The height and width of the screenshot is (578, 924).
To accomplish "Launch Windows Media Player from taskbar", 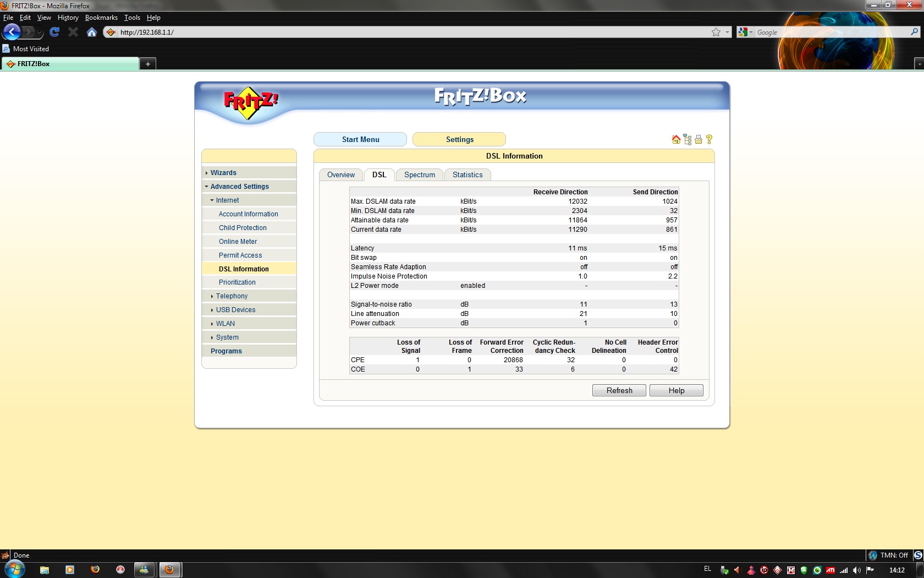I will pyautogui.click(x=70, y=570).
